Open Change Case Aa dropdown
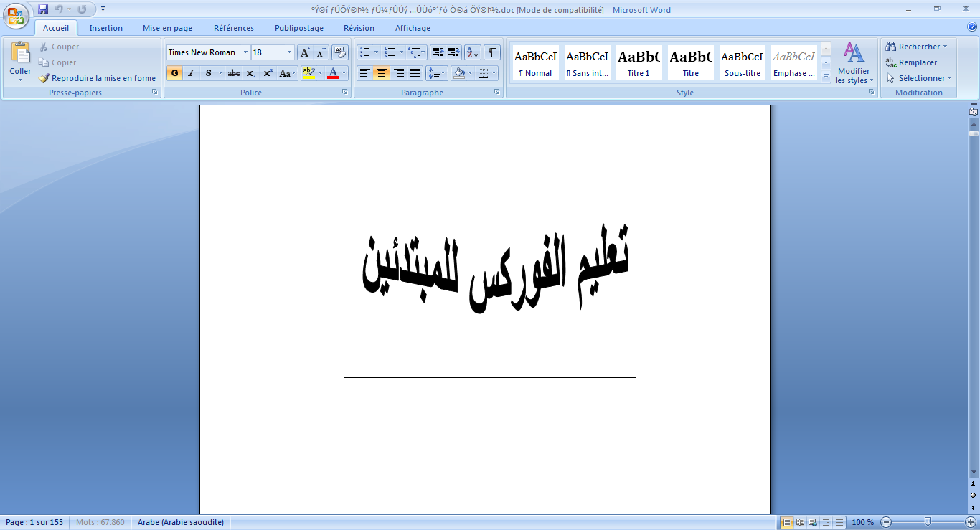The height and width of the screenshot is (530, 980). click(288, 73)
